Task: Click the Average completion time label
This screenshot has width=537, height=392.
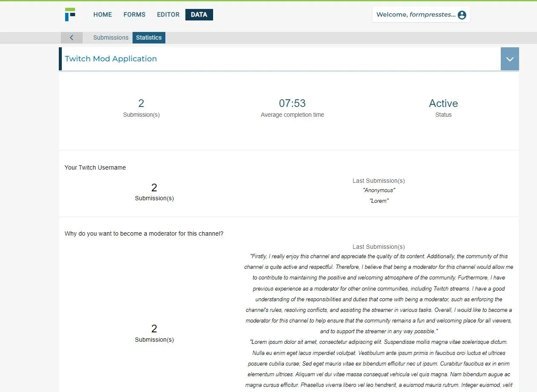Action: [x=292, y=115]
